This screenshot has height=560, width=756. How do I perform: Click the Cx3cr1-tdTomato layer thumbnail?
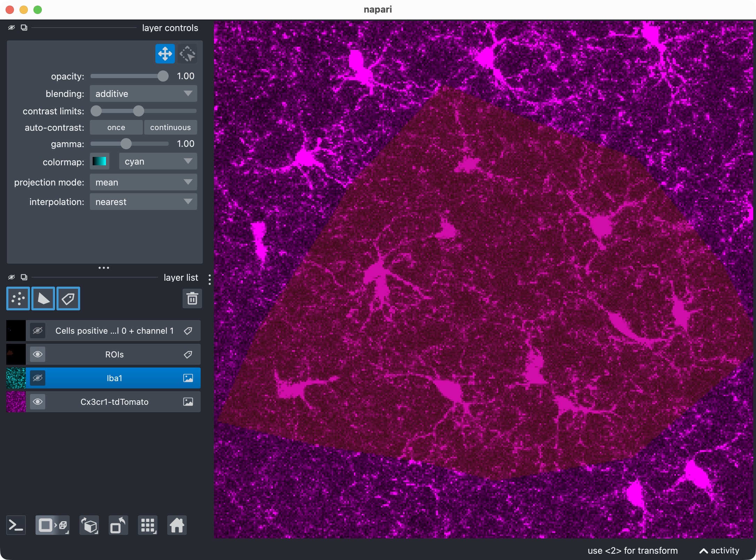tap(16, 402)
